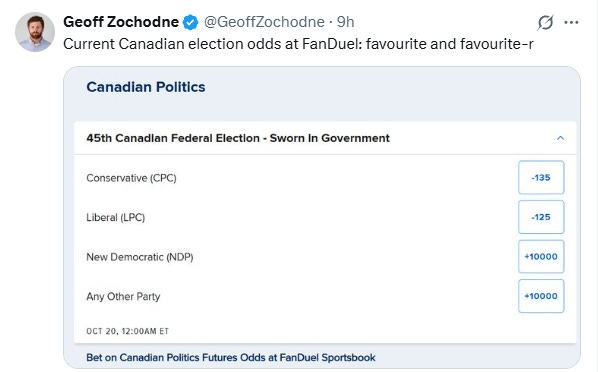
Task: Pick the New Democratic +10000 odds
Action: 541,256
